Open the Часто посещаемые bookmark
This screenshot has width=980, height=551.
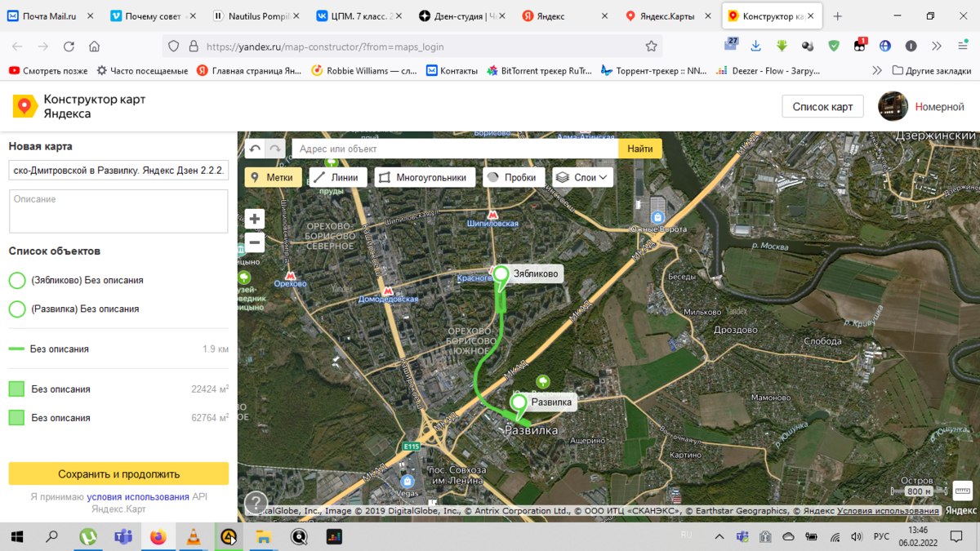coord(142,71)
